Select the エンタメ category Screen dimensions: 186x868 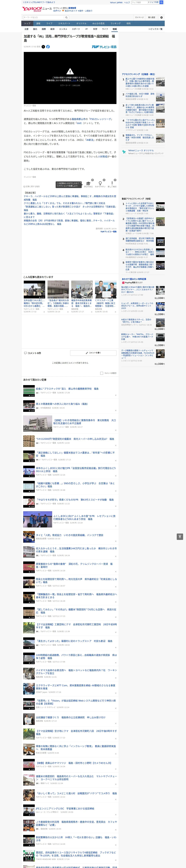click(x=63, y=29)
